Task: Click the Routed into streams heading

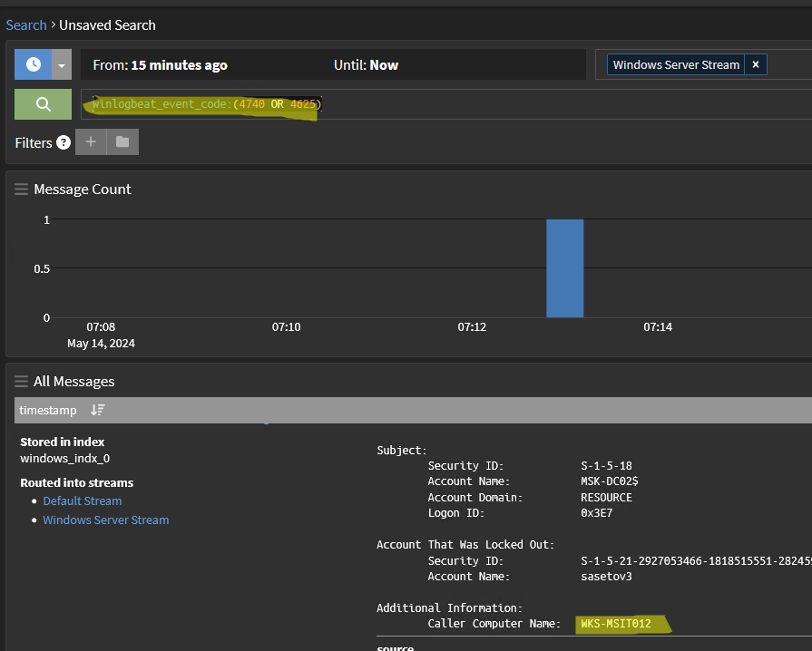Action: [76, 483]
